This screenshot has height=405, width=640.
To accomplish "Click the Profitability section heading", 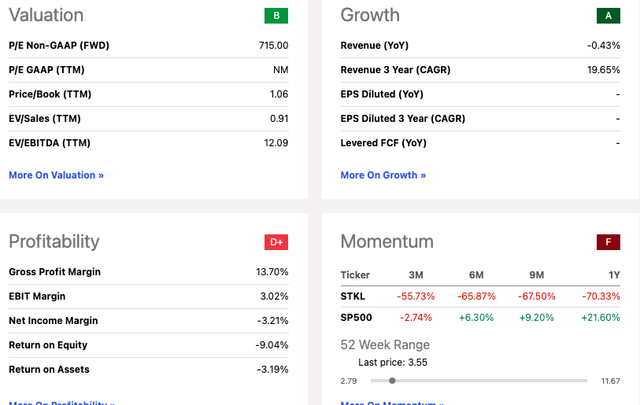I will [x=54, y=241].
